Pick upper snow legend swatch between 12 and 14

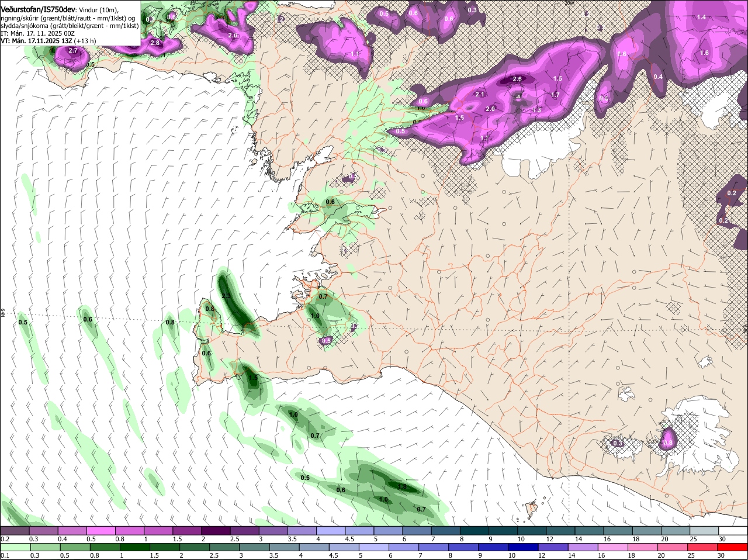coord(561,531)
